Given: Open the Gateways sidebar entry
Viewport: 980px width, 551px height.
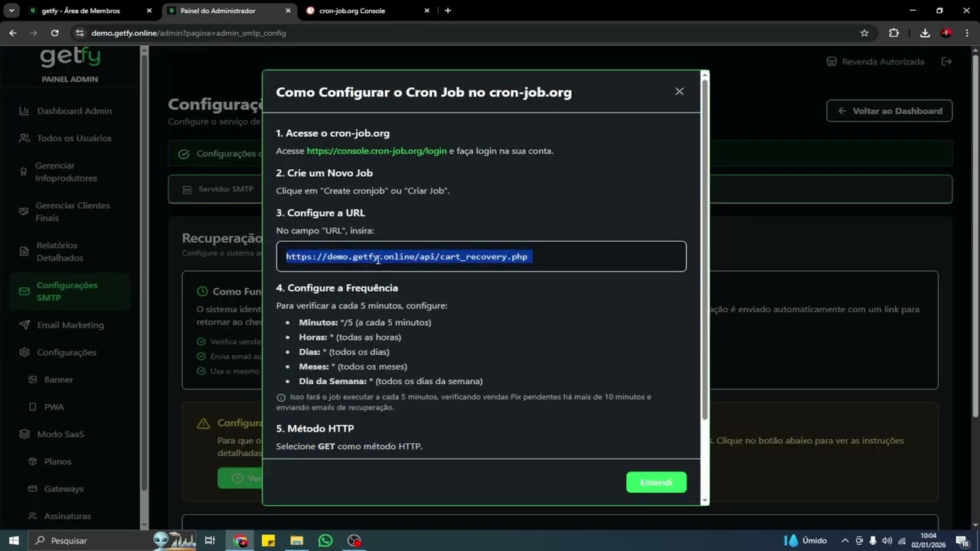Looking at the screenshot, I should pyautogui.click(x=64, y=489).
